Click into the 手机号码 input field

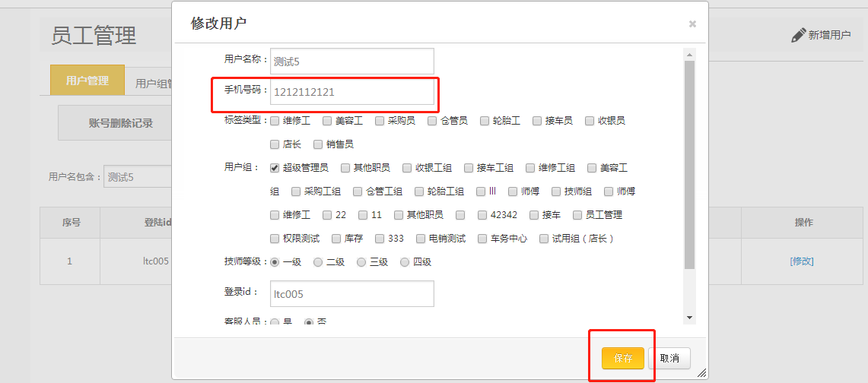click(351, 92)
